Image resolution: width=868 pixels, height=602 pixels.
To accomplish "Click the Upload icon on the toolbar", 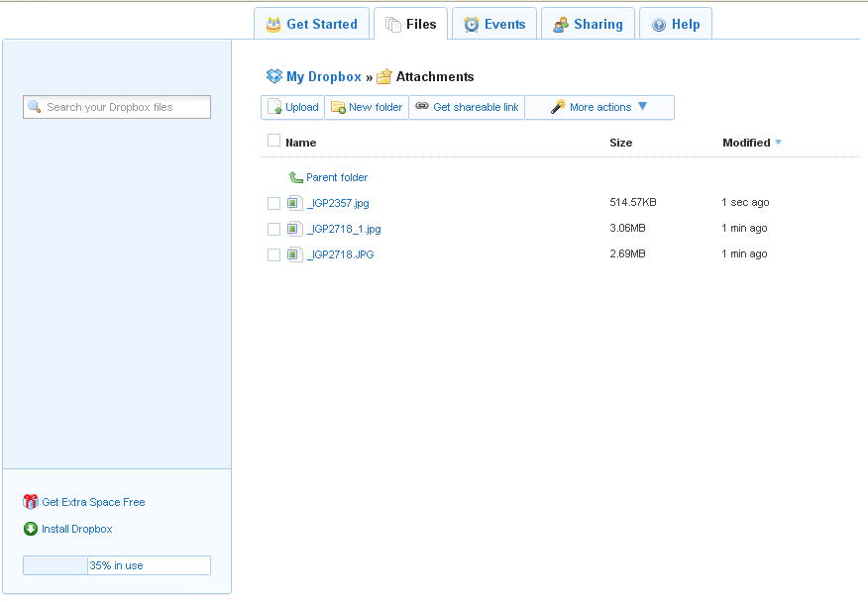I will [274, 107].
